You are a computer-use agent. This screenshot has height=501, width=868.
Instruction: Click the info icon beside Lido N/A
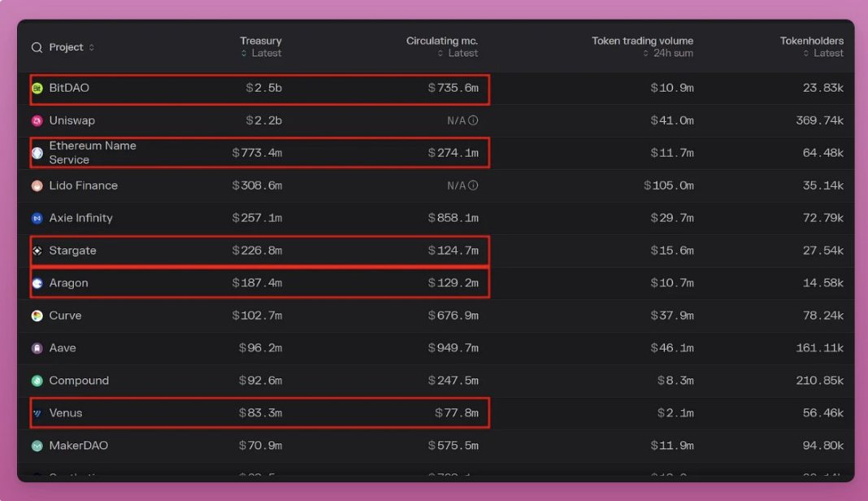[x=473, y=185]
